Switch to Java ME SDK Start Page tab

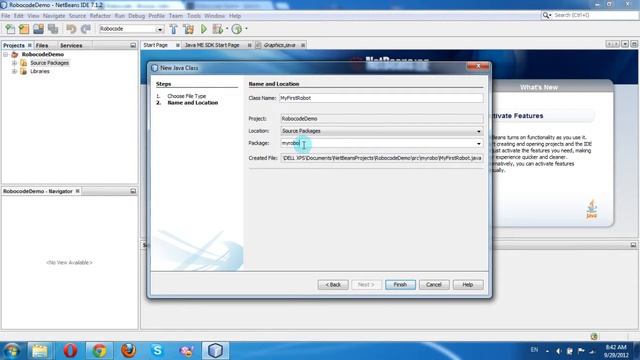[x=212, y=45]
